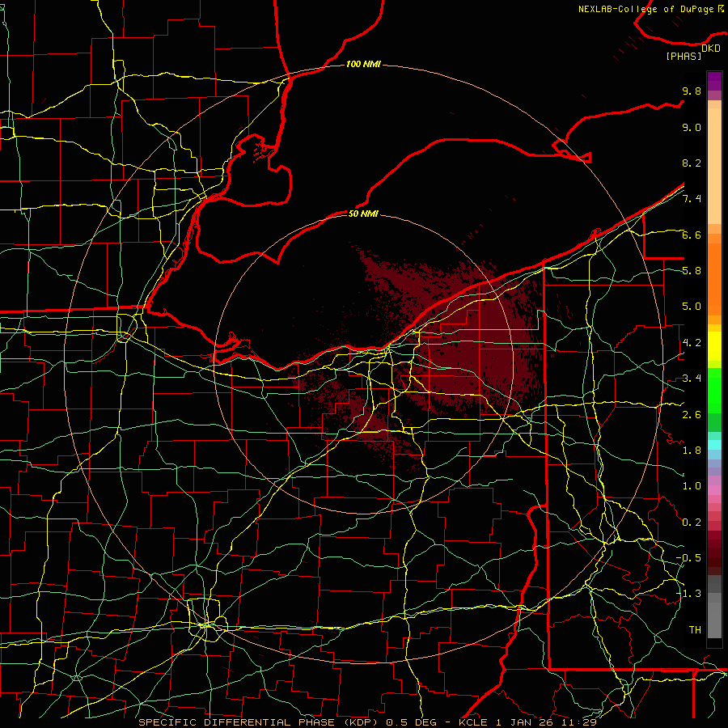Click the 1.0 value on the scale
728x728 pixels.
[692, 486]
